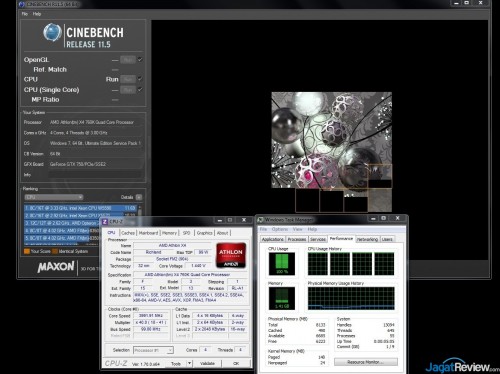Click the Memory gauge showing 1.41 GB
Screen dimensions: 500x374
pos(282,298)
